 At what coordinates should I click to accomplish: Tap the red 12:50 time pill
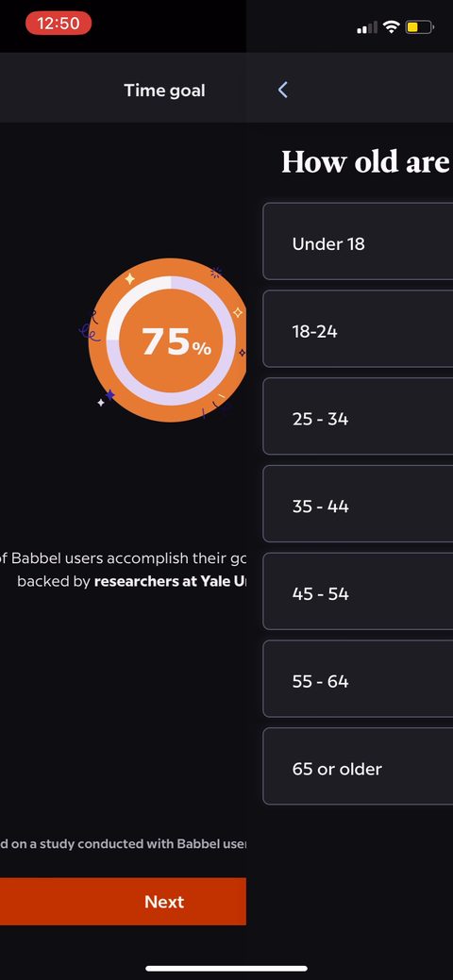[x=59, y=24]
